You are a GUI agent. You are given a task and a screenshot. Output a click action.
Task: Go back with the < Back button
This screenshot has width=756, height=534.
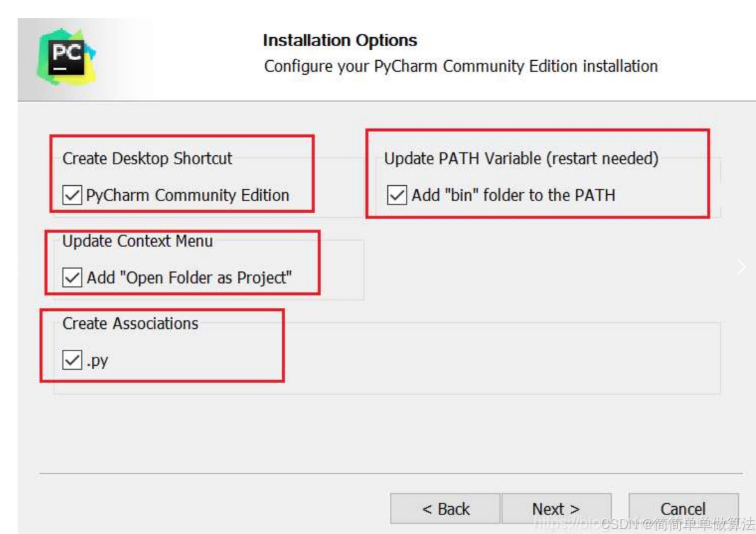click(445, 509)
